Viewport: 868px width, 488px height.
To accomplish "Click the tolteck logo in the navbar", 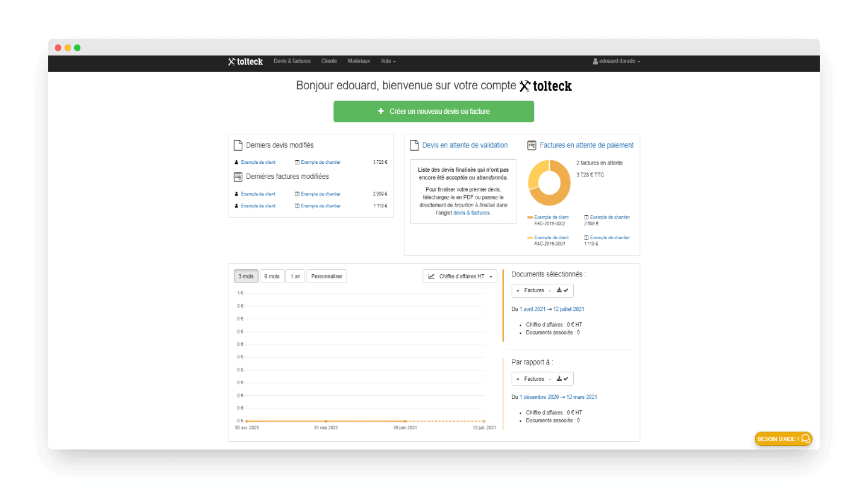I will [245, 61].
